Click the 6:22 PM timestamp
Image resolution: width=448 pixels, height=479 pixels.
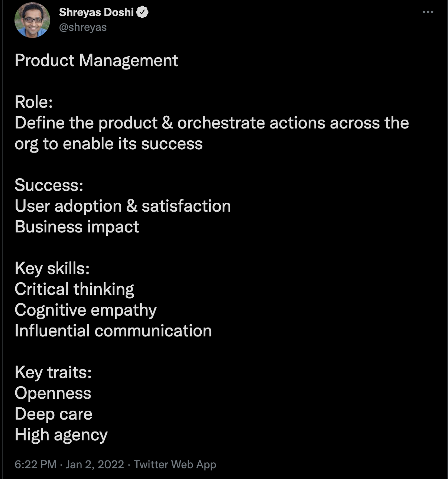pyautogui.click(x=36, y=464)
